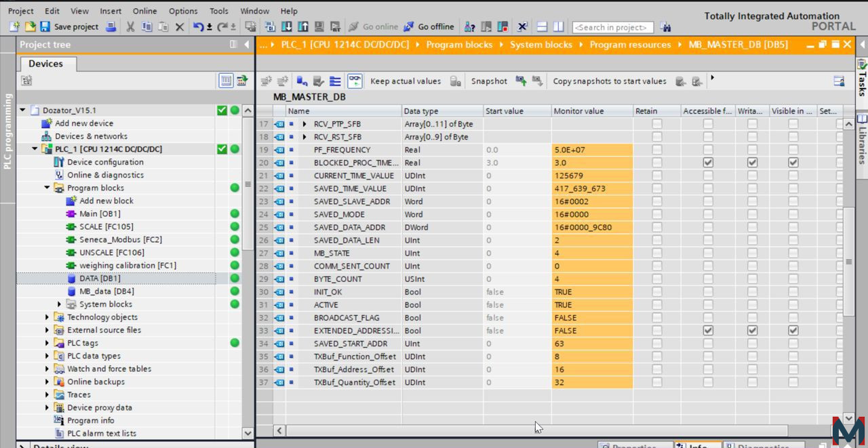The image size is (868, 448).
Task: Click the Compile icon in main toolbar
Action: (x=270, y=26)
